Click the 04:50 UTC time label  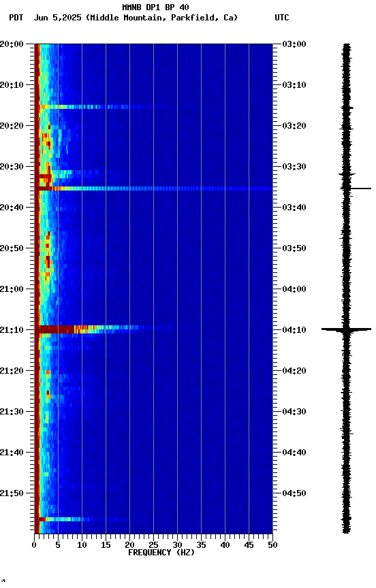tap(294, 493)
